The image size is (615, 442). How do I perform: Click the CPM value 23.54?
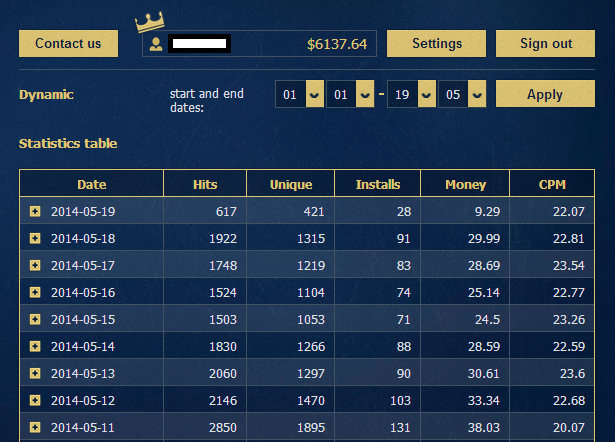click(569, 266)
